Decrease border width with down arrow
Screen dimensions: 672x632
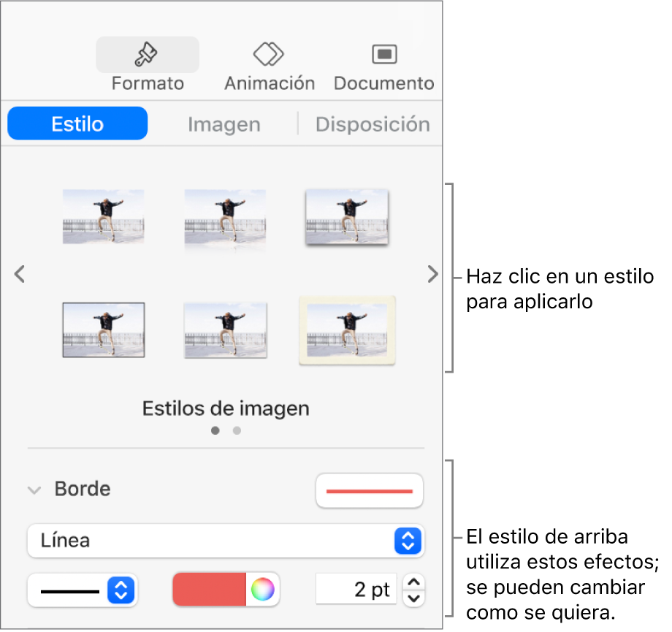pyautogui.click(x=413, y=598)
